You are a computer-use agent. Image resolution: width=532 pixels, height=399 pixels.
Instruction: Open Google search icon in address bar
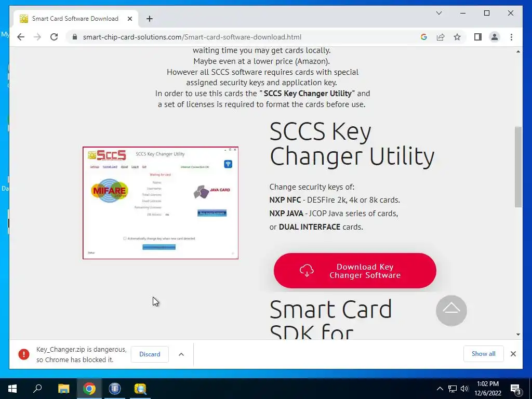(x=424, y=37)
